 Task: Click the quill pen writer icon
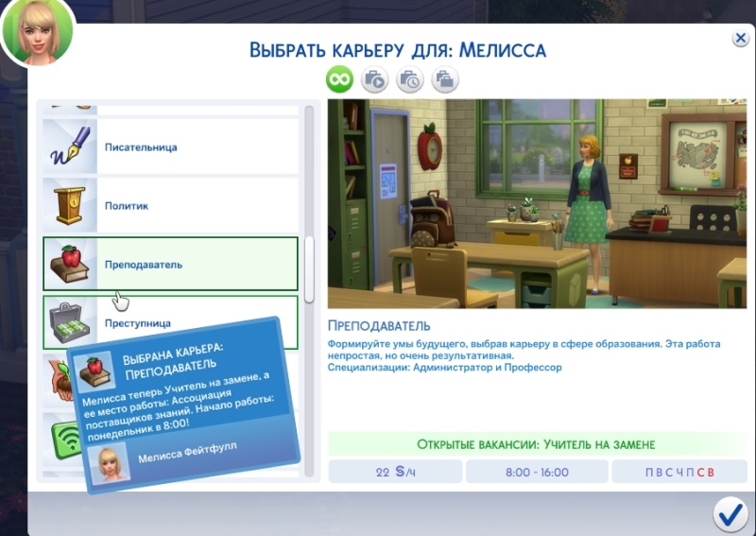[70, 147]
